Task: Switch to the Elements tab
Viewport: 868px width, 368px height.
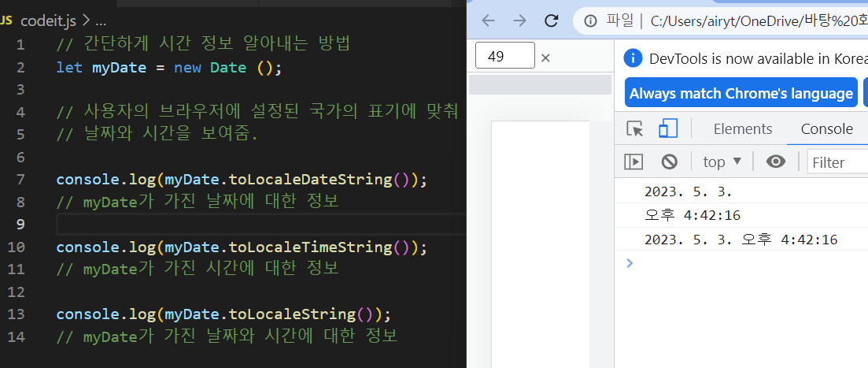Action: click(742, 129)
